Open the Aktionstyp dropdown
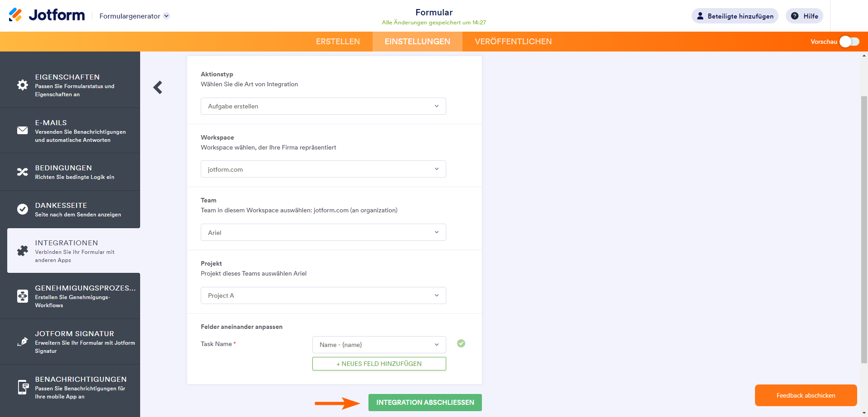 click(323, 106)
